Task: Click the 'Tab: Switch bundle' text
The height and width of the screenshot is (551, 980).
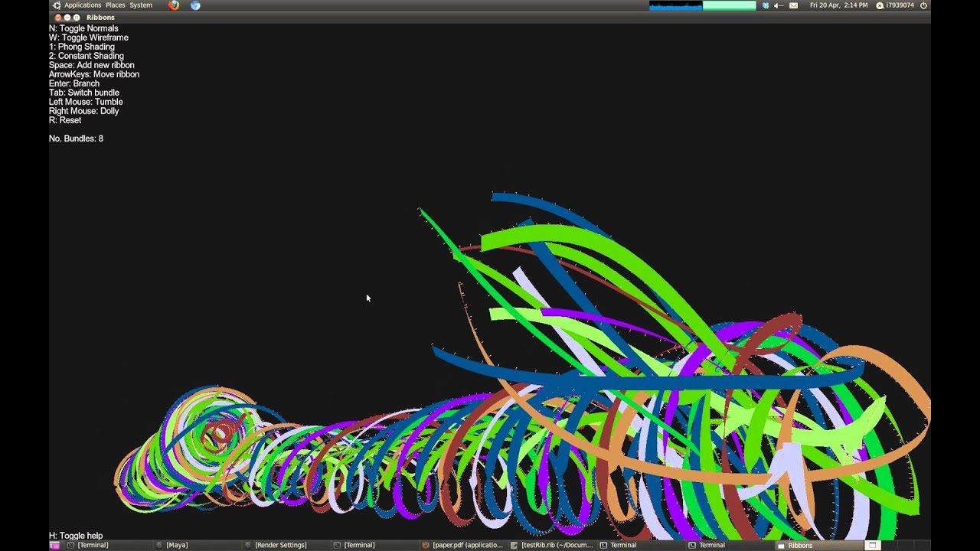Action: 84,93
